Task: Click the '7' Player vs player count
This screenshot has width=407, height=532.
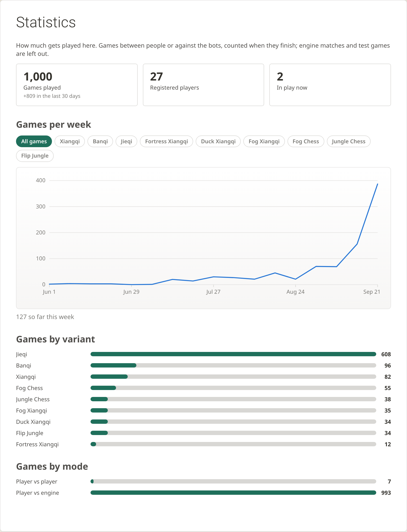Action: point(389,481)
